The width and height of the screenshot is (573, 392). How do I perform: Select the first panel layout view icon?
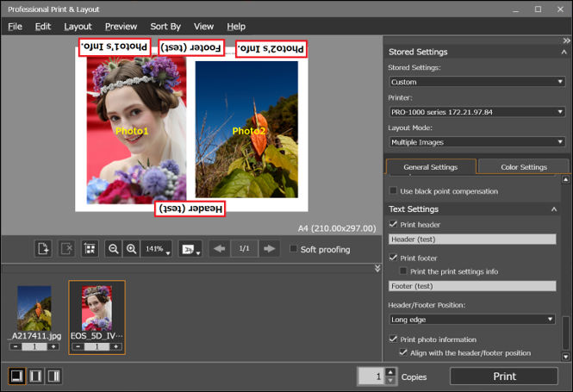[x=17, y=376]
